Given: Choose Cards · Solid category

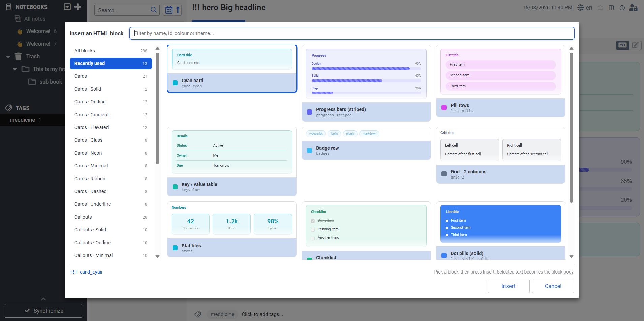Looking at the screenshot, I should point(111,89).
